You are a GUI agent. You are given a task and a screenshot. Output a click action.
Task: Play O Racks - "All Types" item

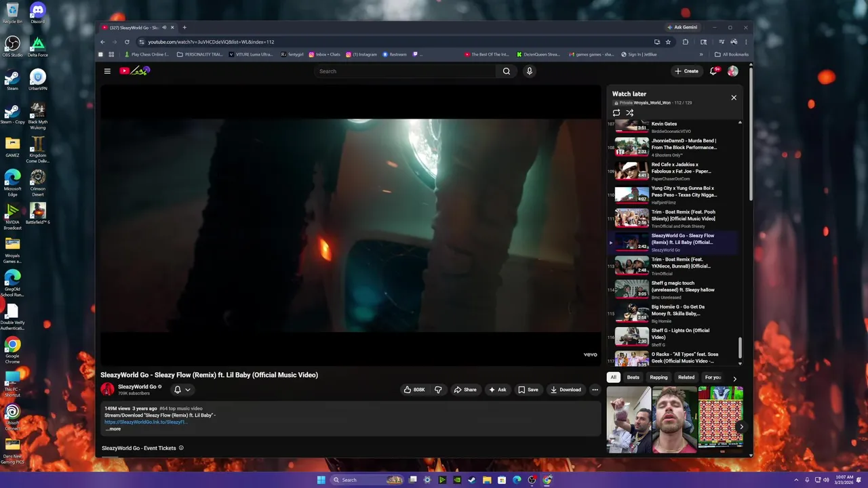pos(671,358)
